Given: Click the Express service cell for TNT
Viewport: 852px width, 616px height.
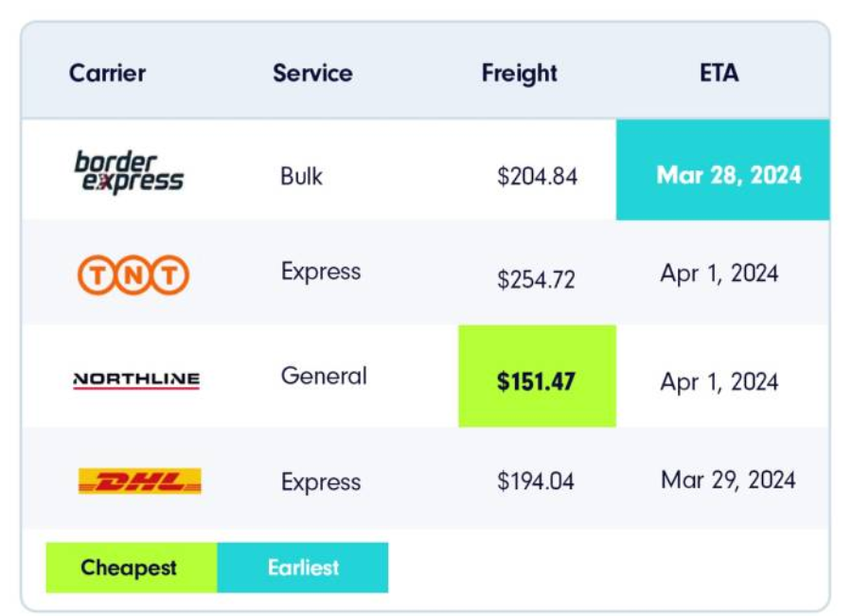Looking at the screenshot, I should click(321, 272).
